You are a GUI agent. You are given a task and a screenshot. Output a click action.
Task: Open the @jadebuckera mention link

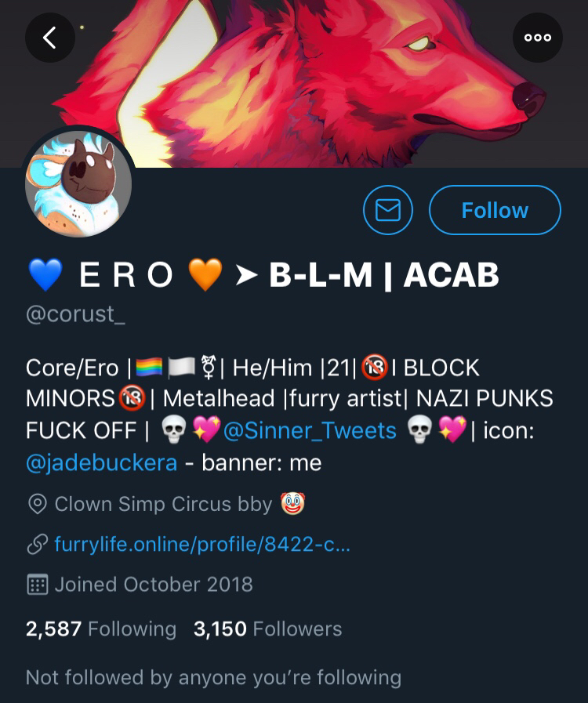tap(101, 462)
